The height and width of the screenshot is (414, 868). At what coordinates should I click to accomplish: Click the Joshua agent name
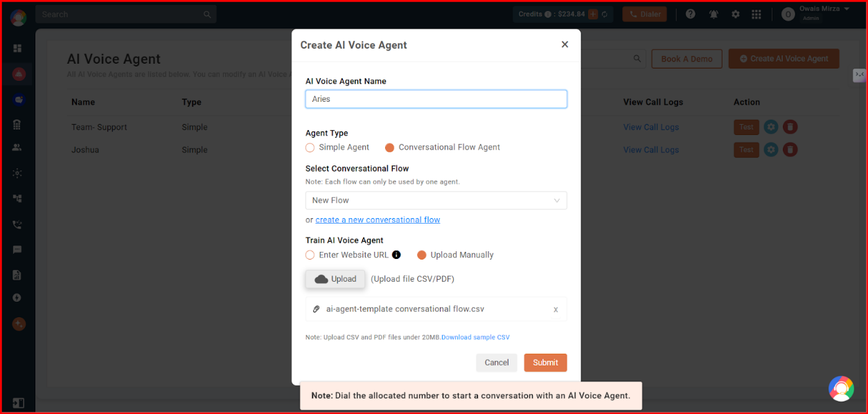click(x=85, y=150)
